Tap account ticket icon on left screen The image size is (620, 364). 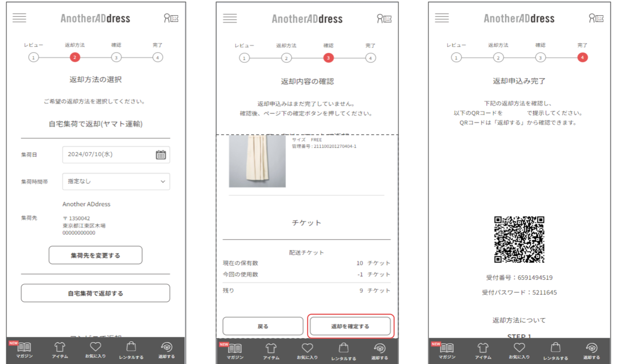click(x=171, y=18)
